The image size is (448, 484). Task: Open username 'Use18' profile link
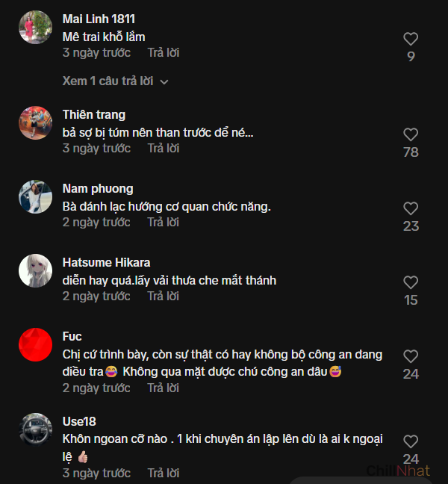click(x=79, y=422)
